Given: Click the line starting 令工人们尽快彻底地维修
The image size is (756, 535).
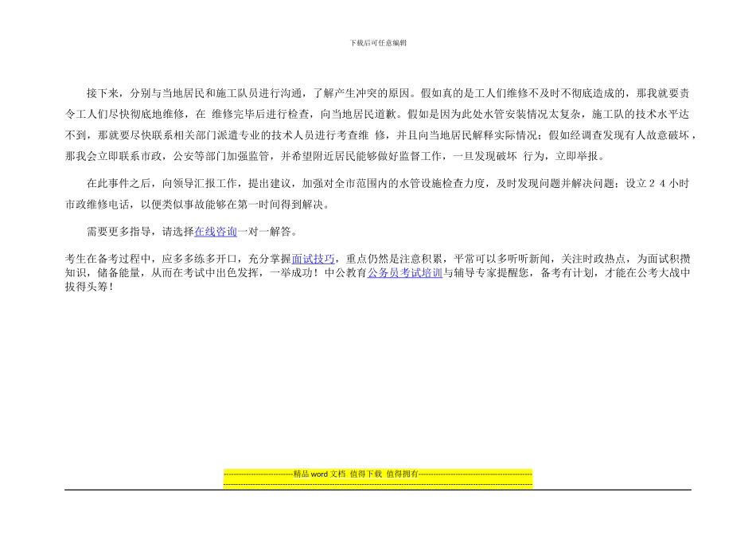Looking at the screenshot, I should [x=377, y=115].
